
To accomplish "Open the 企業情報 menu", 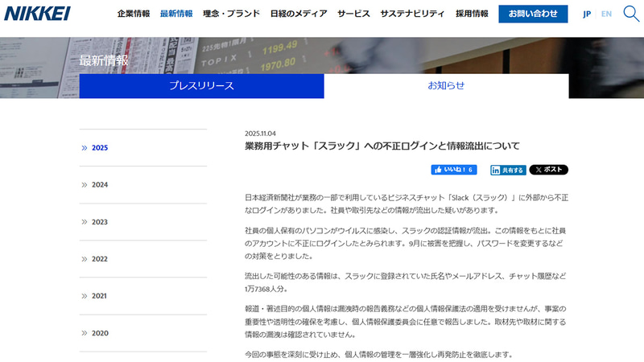I will pos(134,14).
